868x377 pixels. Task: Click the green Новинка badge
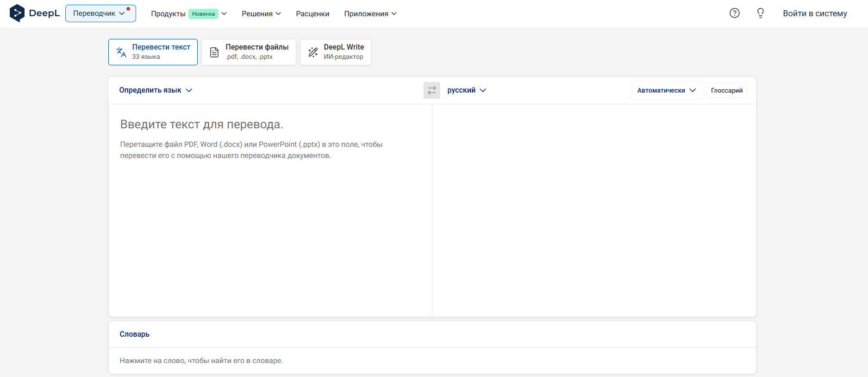203,14
